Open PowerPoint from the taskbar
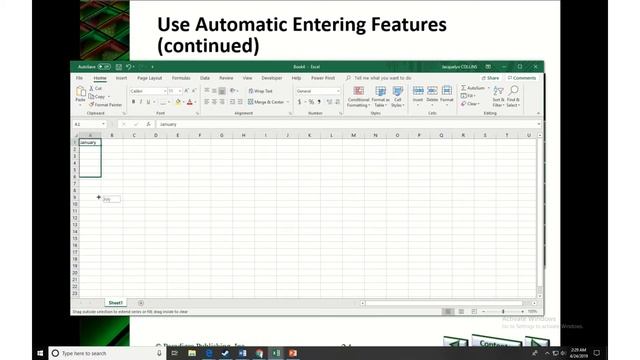The width and height of the screenshot is (640, 360). click(x=293, y=353)
